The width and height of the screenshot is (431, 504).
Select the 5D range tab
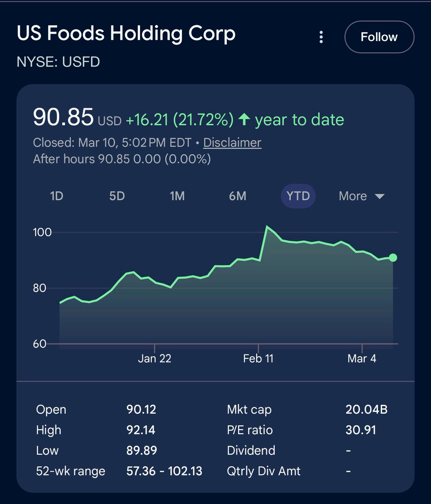click(x=117, y=196)
